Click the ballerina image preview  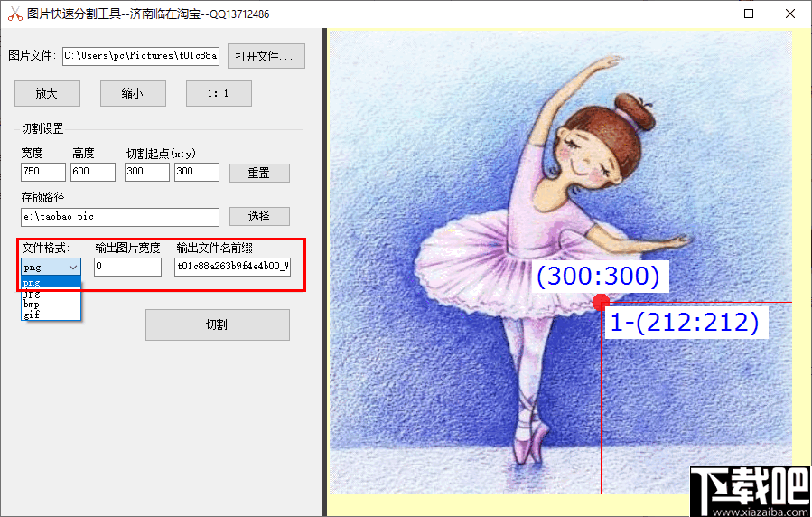tap(562, 261)
